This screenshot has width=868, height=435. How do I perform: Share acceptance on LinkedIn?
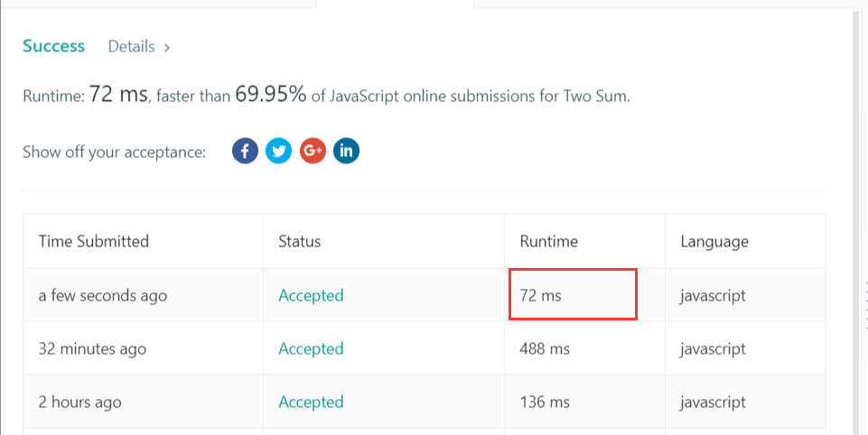[346, 151]
